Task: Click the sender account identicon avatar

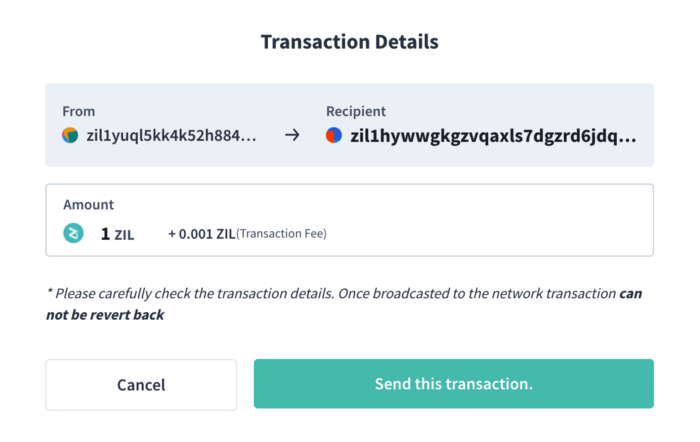Action: 70,135
